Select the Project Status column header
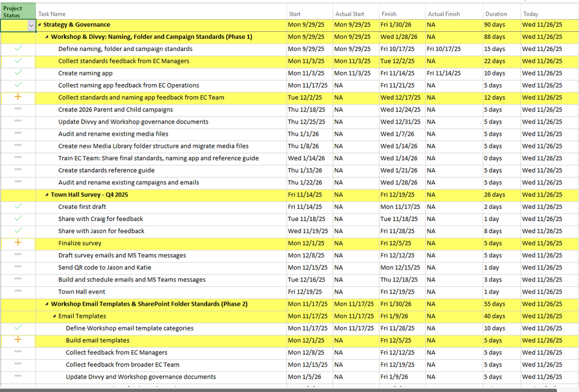 coord(18,12)
